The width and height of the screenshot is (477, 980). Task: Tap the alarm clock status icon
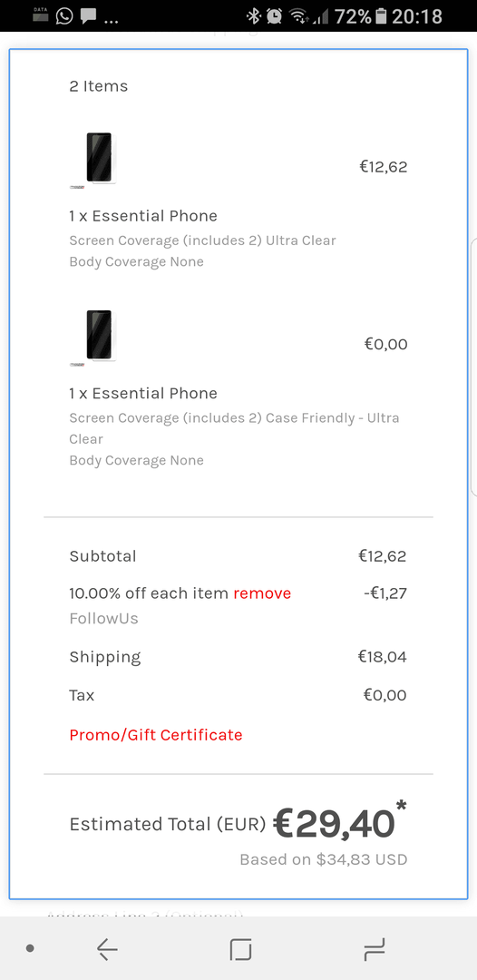click(x=274, y=16)
